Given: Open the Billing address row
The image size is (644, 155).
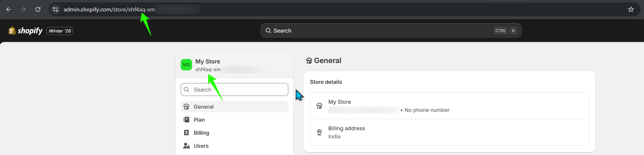Looking at the screenshot, I should tap(449, 132).
